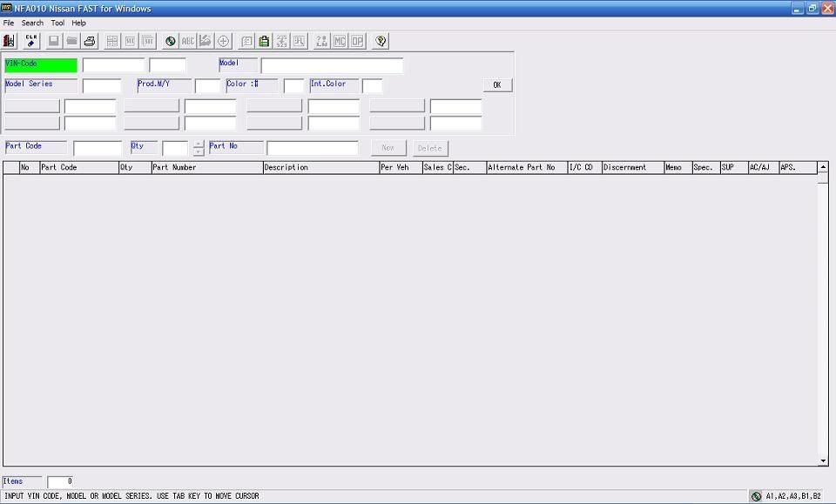Open the Tool menu
The image size is (836, 504).
[57, 23]
